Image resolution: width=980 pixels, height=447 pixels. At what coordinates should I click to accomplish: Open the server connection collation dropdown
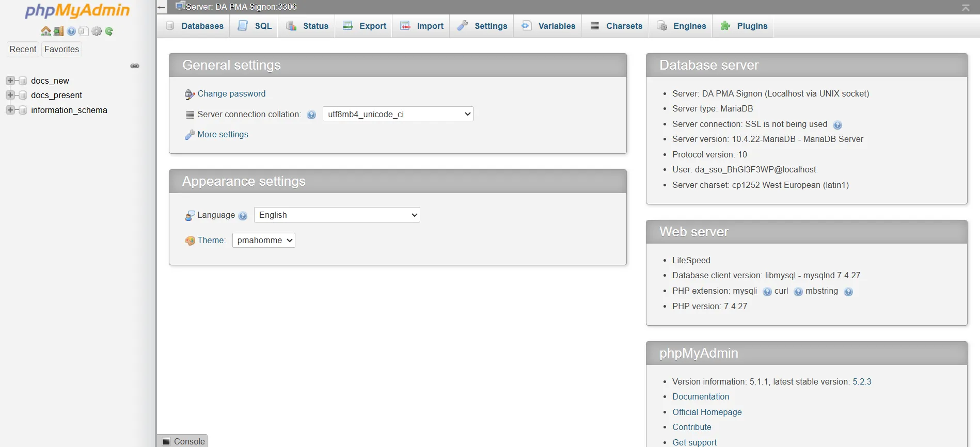(x=398, y=114)
